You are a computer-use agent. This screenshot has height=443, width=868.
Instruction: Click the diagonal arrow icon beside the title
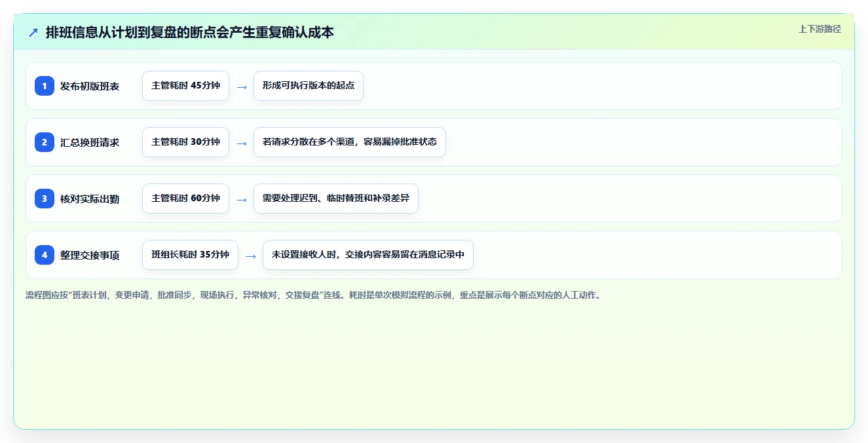tap(33, 33)
